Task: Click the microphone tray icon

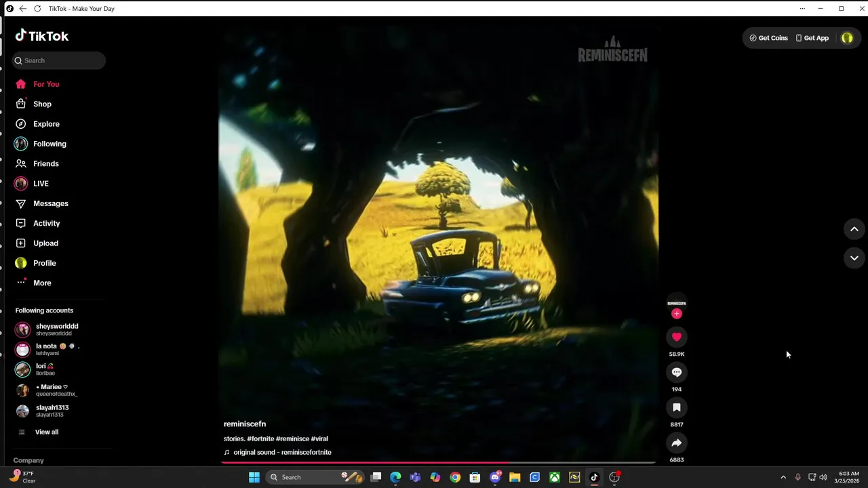Action: (x=797, y=477)
